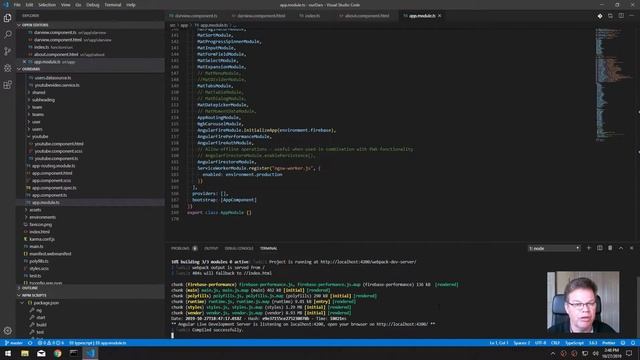Show hidden system tray icons
The image size is (640, 360).
(553, 353)
